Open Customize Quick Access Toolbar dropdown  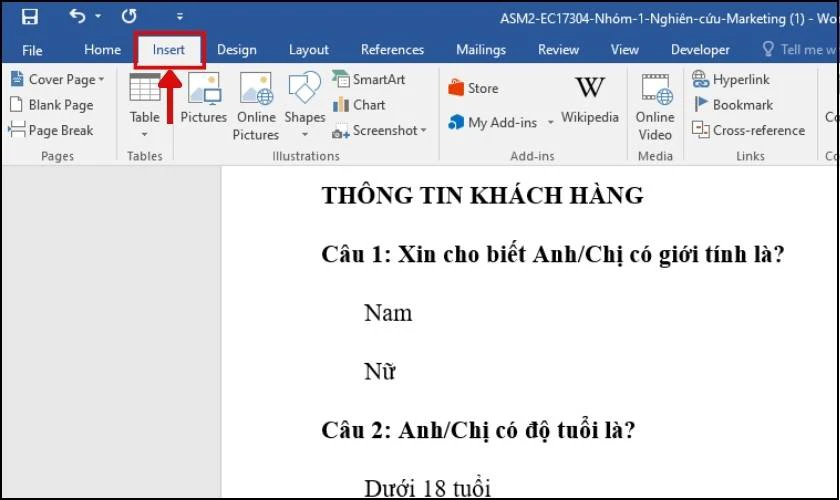click(180, 17)
